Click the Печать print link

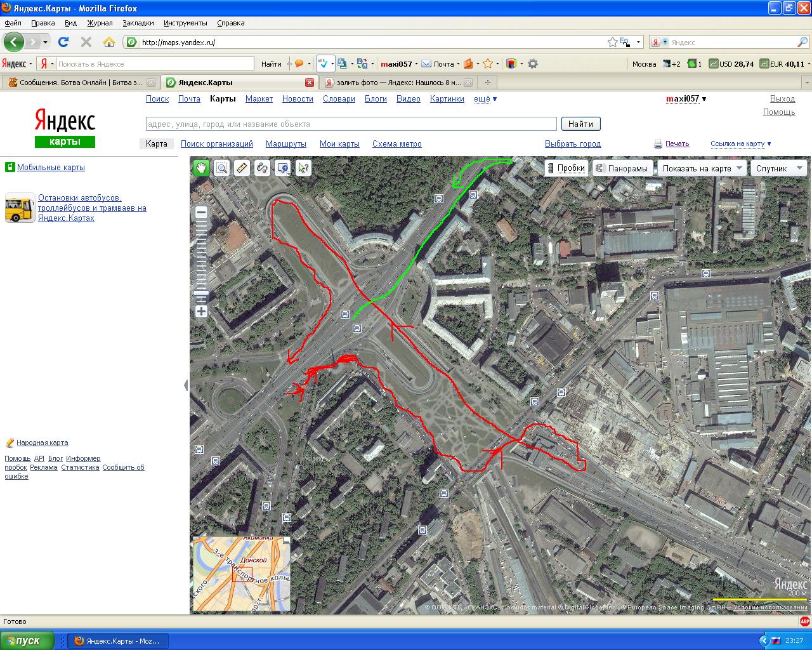[x=677, y=144]
